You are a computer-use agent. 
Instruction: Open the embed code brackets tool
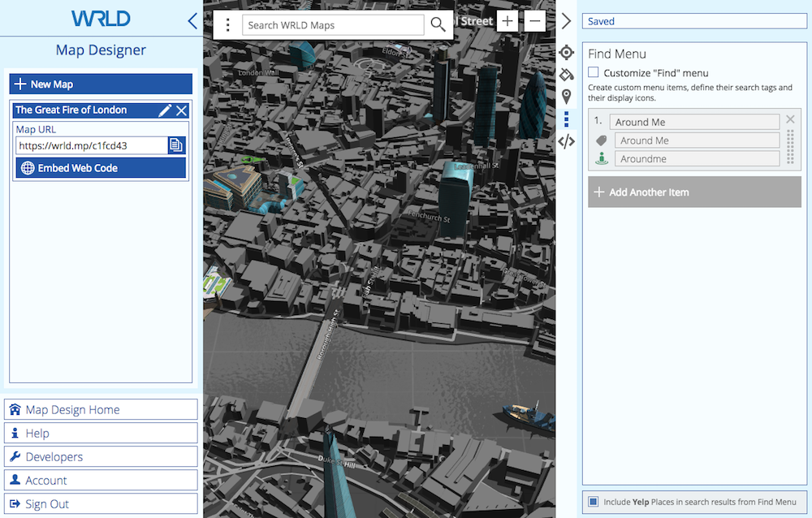pos(567,141)
